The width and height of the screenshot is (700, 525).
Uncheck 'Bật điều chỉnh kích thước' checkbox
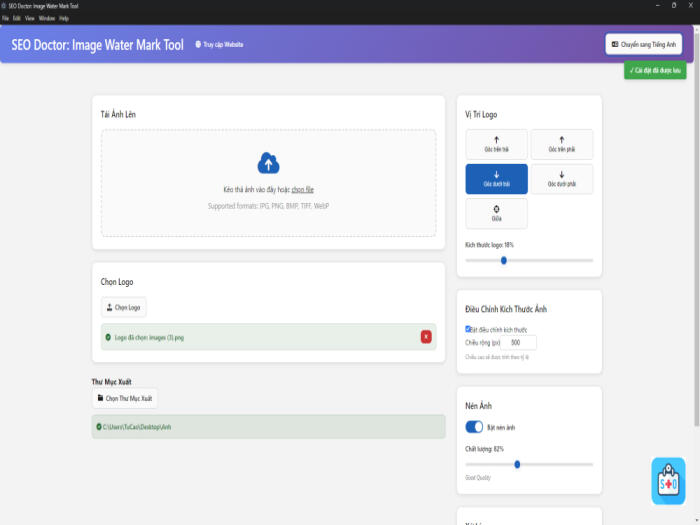point(468,329)
